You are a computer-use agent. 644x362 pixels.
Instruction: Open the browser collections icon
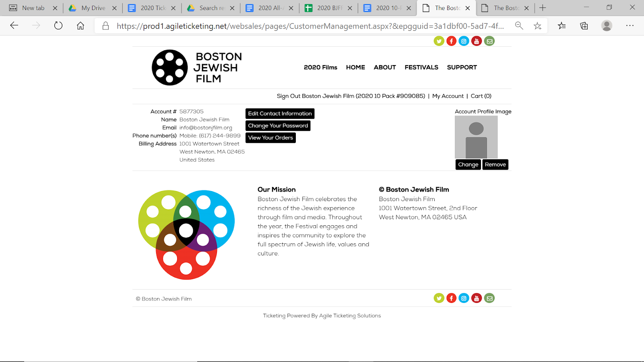(x=584, y=26)
